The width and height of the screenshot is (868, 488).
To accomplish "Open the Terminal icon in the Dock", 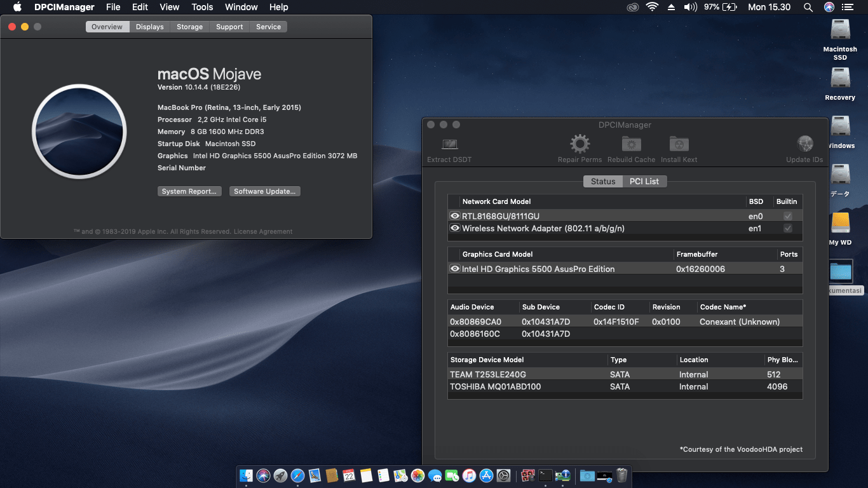I will tap(545, 476).
